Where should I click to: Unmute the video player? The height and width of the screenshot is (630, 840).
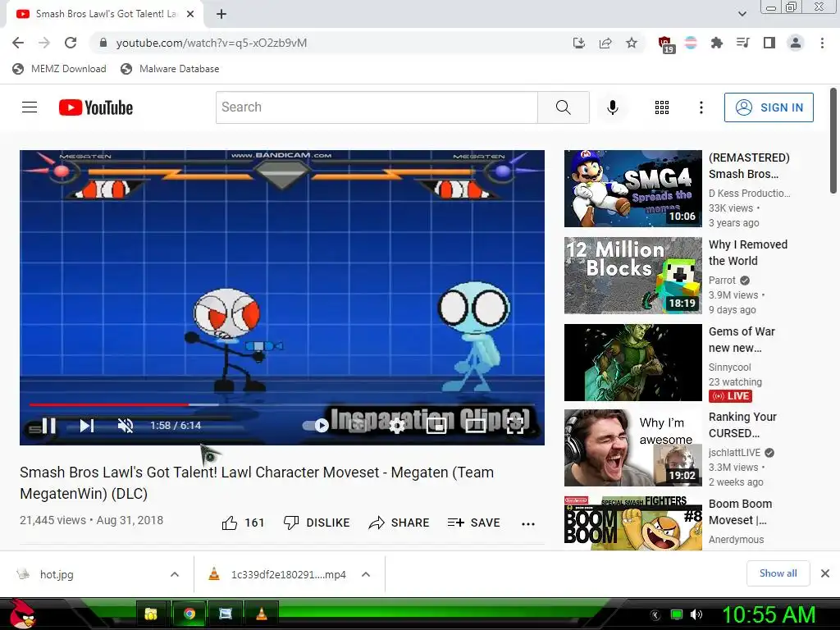tap(126, 426)
